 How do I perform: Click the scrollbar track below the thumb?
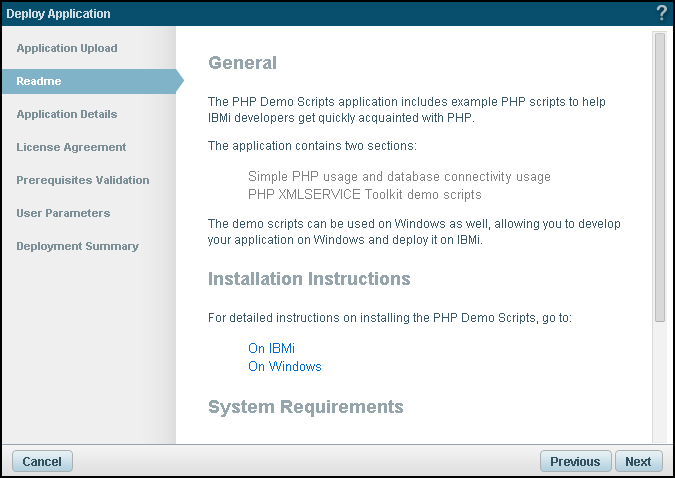(x=660, y=381)
